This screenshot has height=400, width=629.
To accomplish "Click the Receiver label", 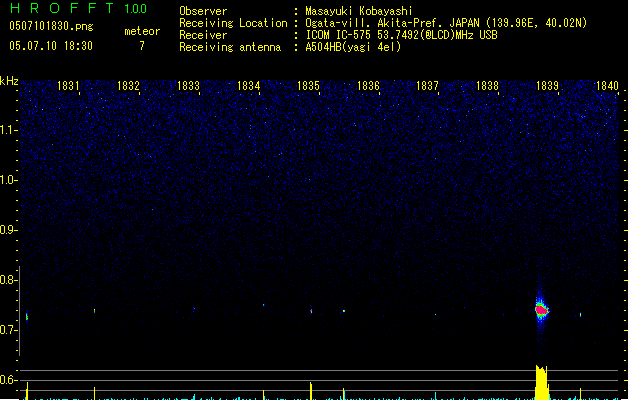I will point(203,35).
